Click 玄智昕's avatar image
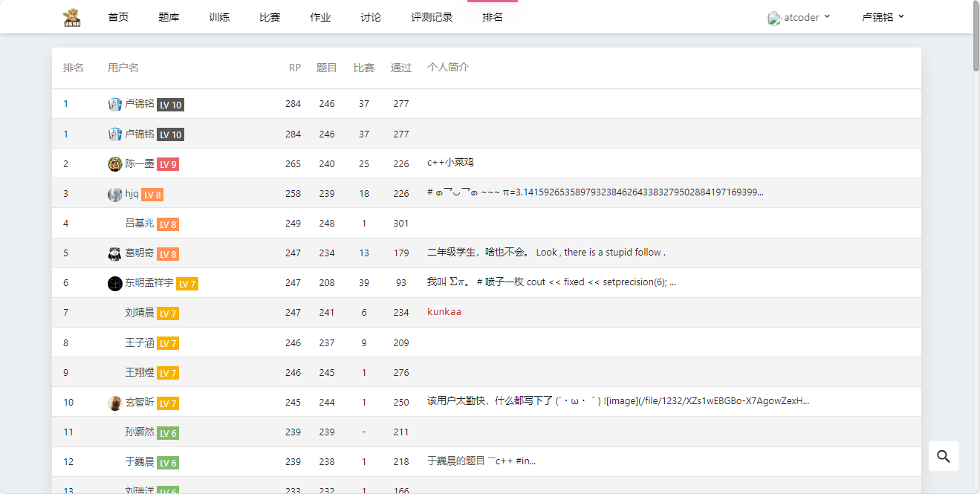The image size is (980, 494). (115, 403)
